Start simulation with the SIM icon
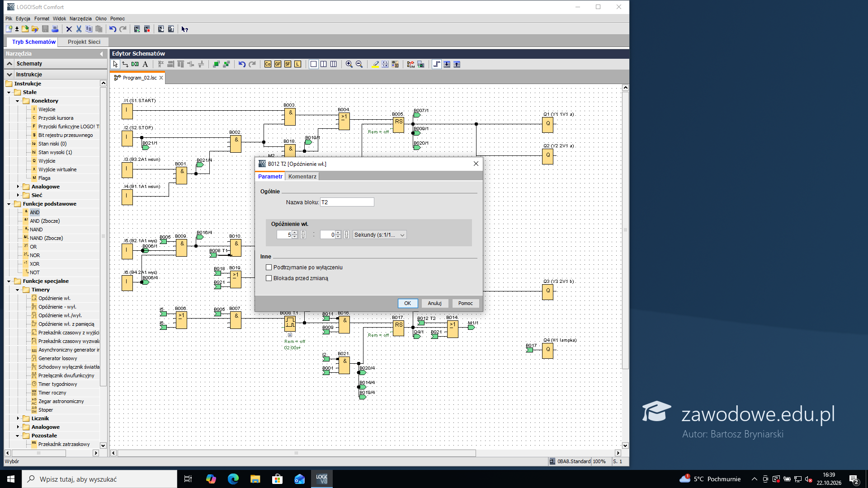The width and height of the screenshot is (868, 488). click(x=410, y=64)
